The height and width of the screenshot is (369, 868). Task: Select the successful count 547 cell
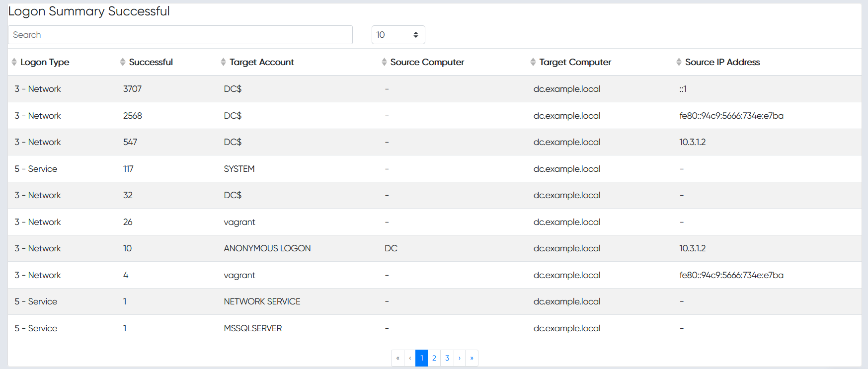pyautogui.click(x=130, y=142)
